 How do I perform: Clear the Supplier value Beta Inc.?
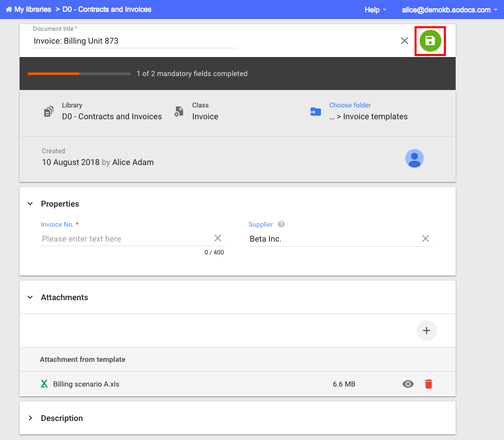point(425,239)
